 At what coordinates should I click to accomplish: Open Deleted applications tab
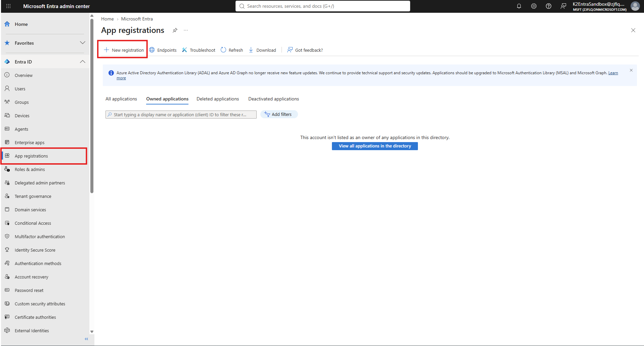[218, 99]
